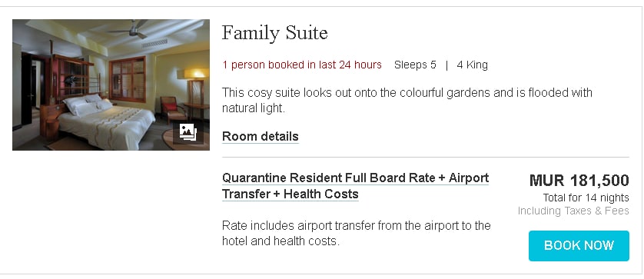644x279 pixels.
Task: Click the 'Including Taxes & Fees' note
Action: click(573, 211)
